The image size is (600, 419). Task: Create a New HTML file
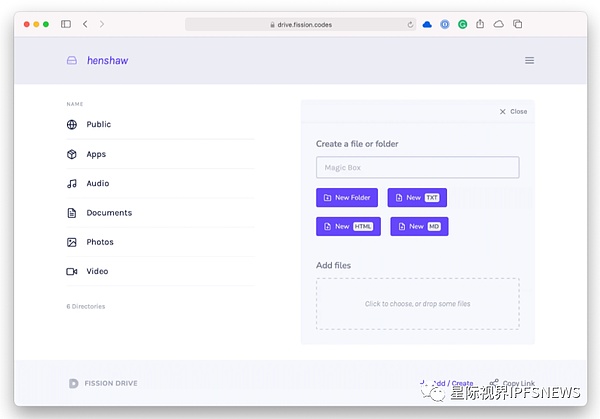coord(348,227)
